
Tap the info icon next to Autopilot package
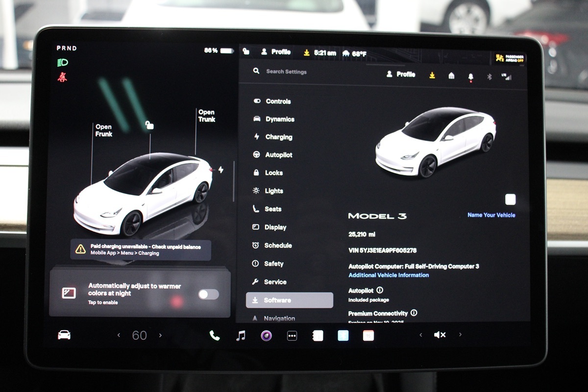pyautogui.click(x=380, y=291)
